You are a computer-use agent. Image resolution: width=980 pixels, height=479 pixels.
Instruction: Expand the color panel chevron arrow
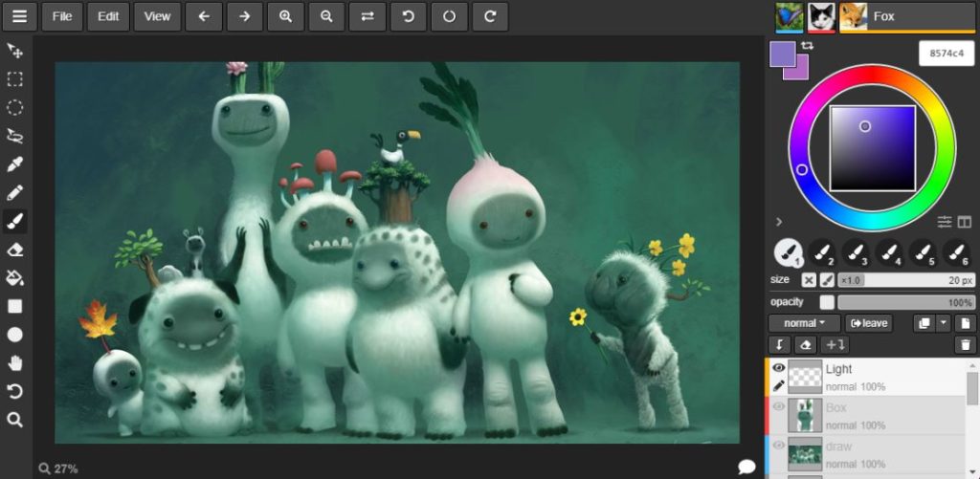(779, 222)
